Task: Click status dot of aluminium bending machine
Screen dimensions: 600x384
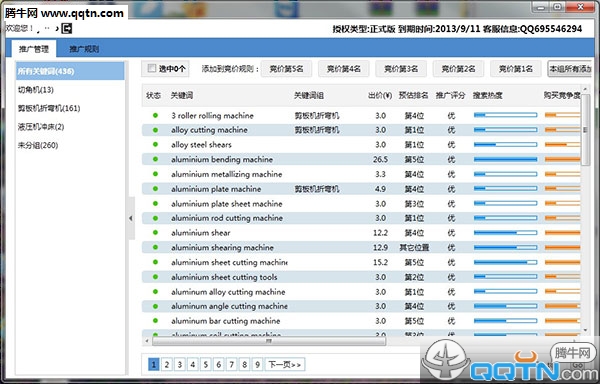Action: click(155, 159)
